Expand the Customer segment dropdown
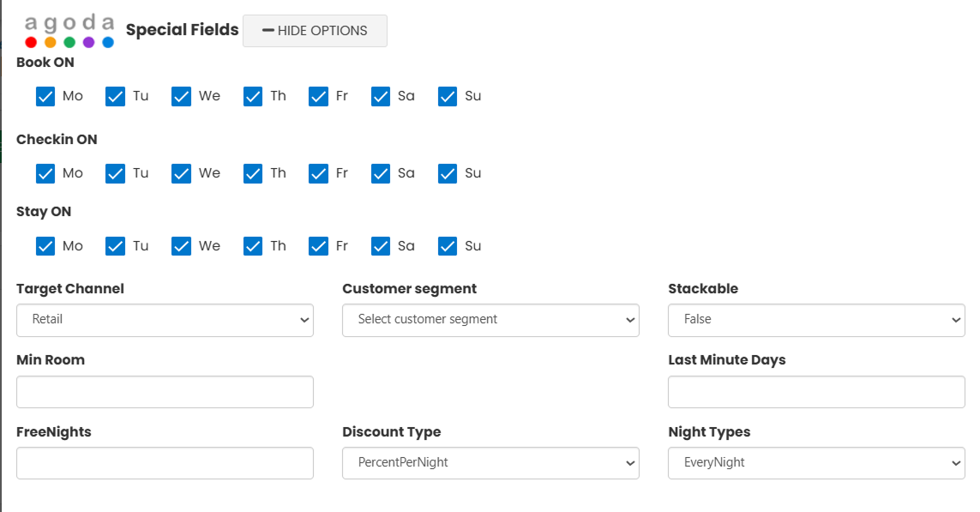 (490, 320)
